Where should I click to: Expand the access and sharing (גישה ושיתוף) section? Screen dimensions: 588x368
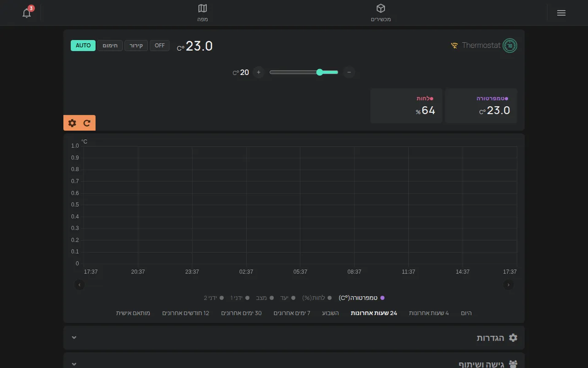294,361
